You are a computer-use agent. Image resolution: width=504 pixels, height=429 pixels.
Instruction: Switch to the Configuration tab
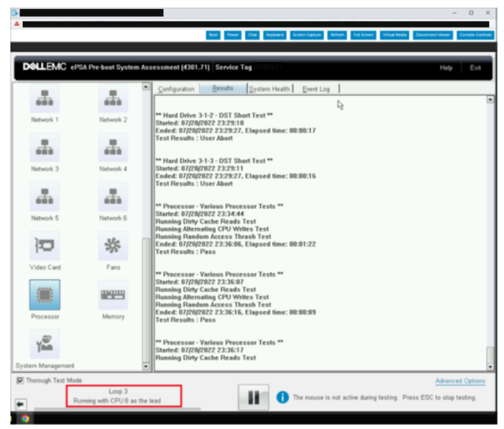176,89
